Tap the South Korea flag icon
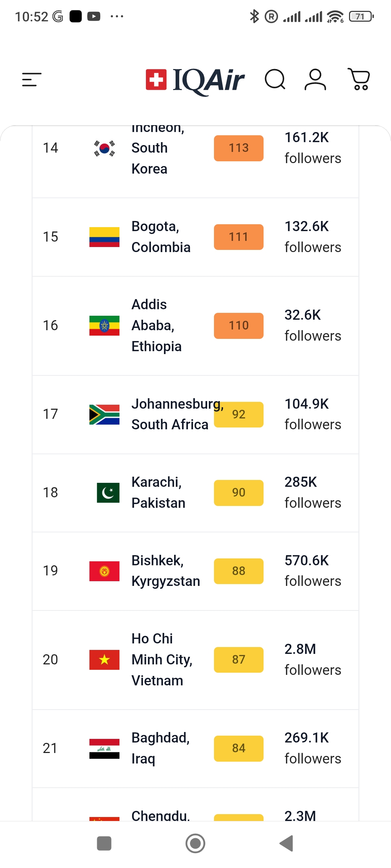This screenshot has width=391, height=868. coord(104,148)
